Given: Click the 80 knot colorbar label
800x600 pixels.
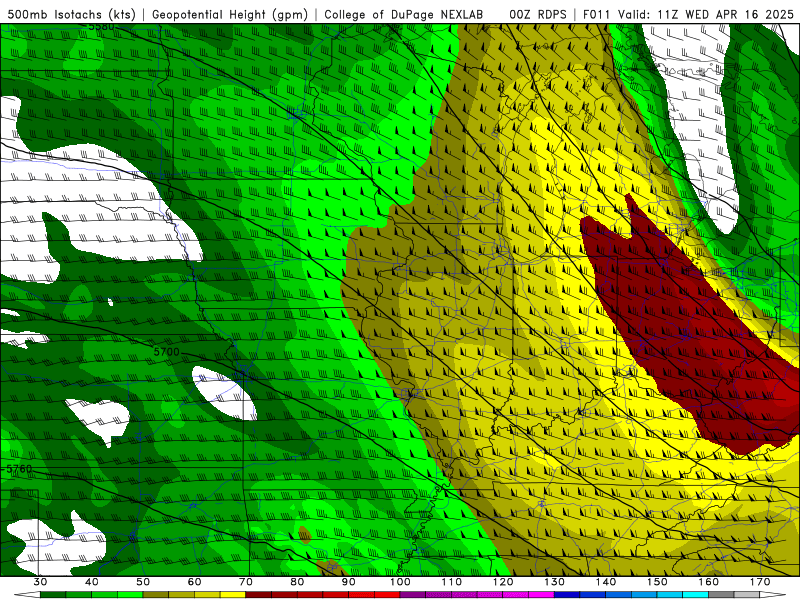Looking at the screenshot, I should tap(297, 582).
